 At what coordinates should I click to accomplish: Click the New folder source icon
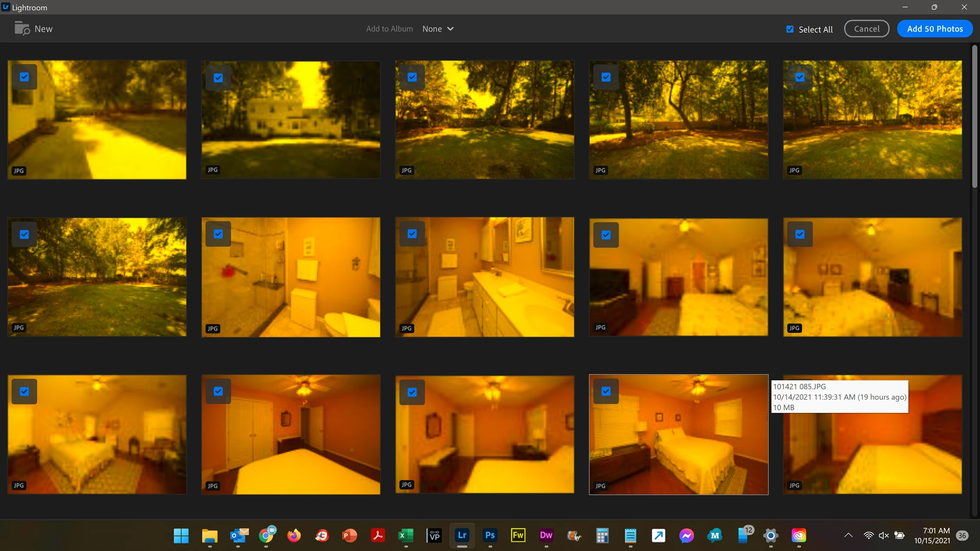(22, 28)
